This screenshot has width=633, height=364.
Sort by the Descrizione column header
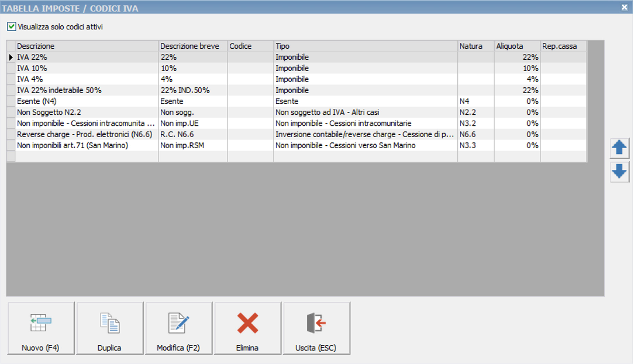click(x=86, y=46)
